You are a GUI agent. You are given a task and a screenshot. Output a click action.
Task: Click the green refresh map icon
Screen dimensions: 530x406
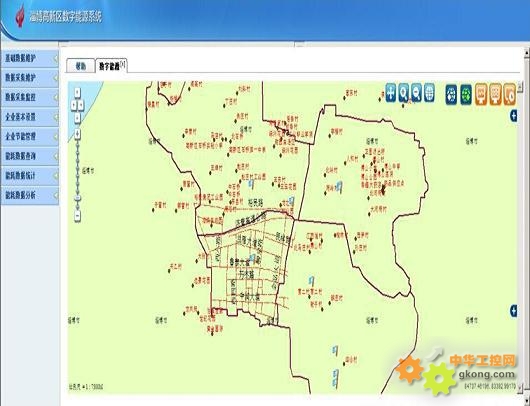click(x=466, y=94)
